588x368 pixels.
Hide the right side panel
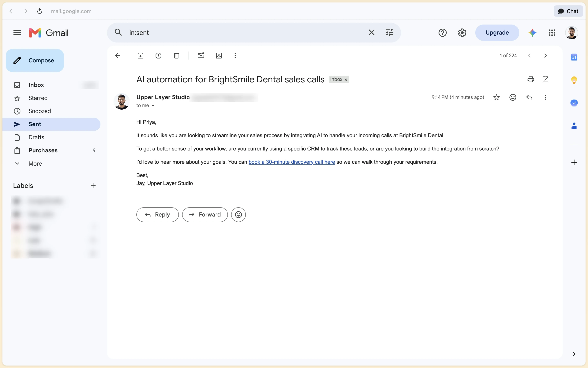[574, 354]
